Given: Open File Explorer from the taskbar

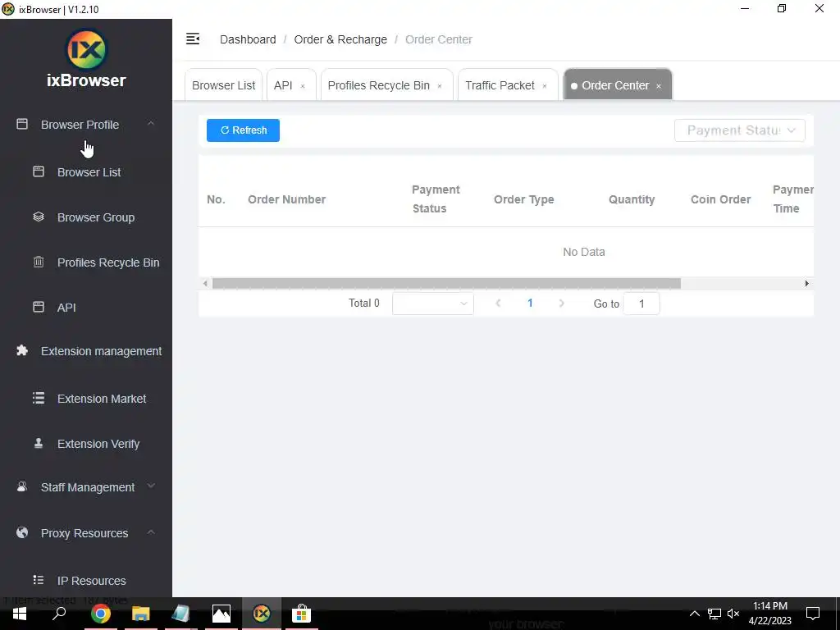Looking at the screenshot, I should click(141, 614).
